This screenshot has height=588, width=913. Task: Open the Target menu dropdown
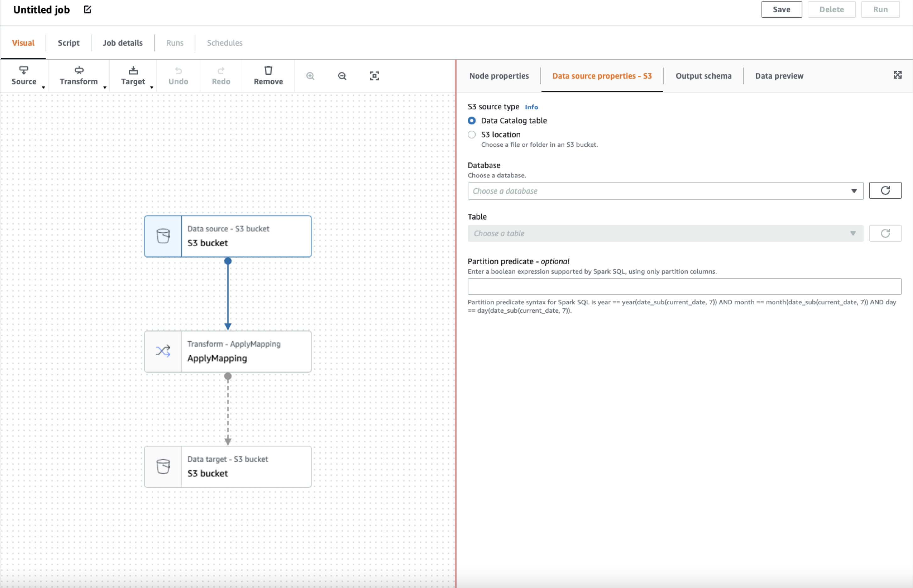click(133, 76)
